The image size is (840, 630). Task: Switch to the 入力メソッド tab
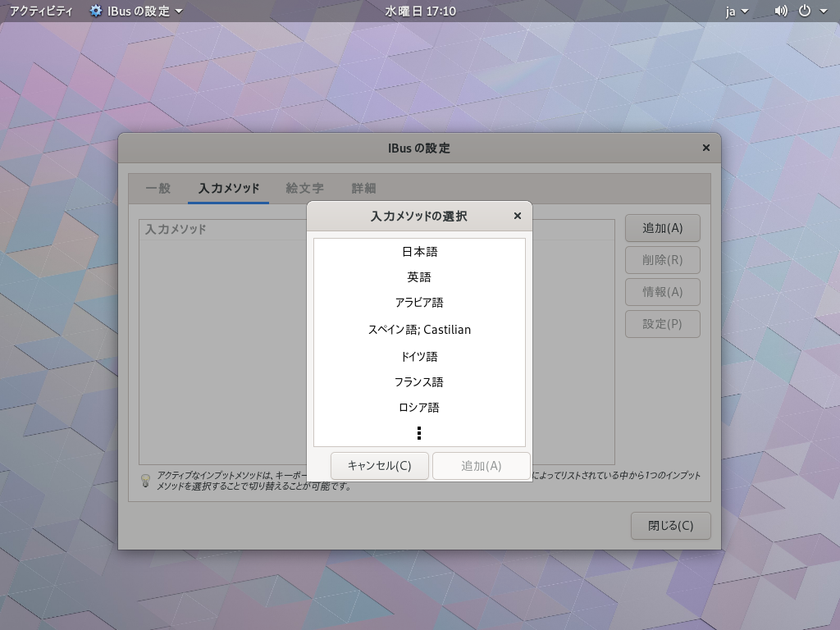click(x=229, y=189)
